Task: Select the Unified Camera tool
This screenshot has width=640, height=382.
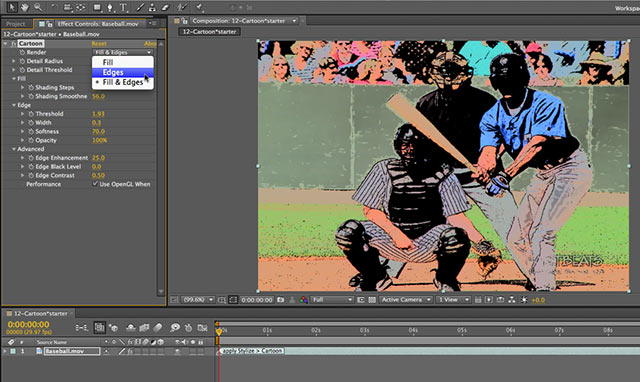Action: 67,7
